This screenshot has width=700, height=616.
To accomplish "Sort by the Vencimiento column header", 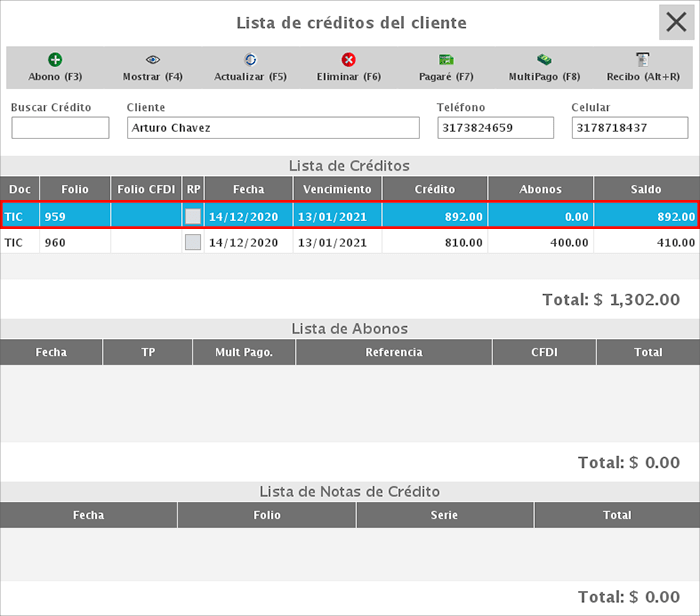I will [337, 189].
